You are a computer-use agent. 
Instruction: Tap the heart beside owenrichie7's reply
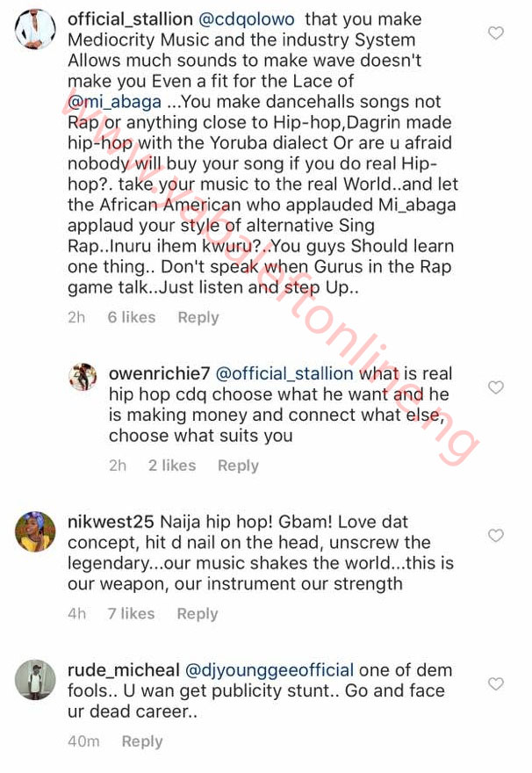(496, 387)
